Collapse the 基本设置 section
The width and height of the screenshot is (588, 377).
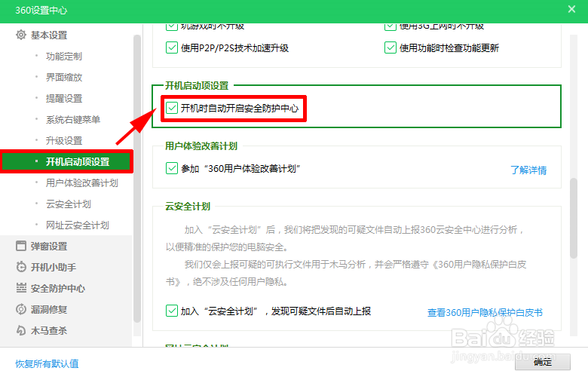pos(49,35)
